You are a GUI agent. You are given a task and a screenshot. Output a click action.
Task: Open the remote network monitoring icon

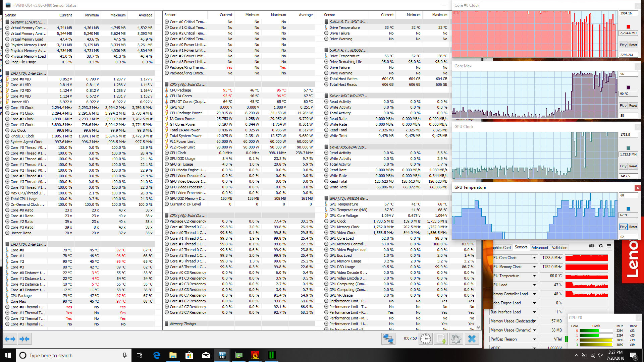388,339
